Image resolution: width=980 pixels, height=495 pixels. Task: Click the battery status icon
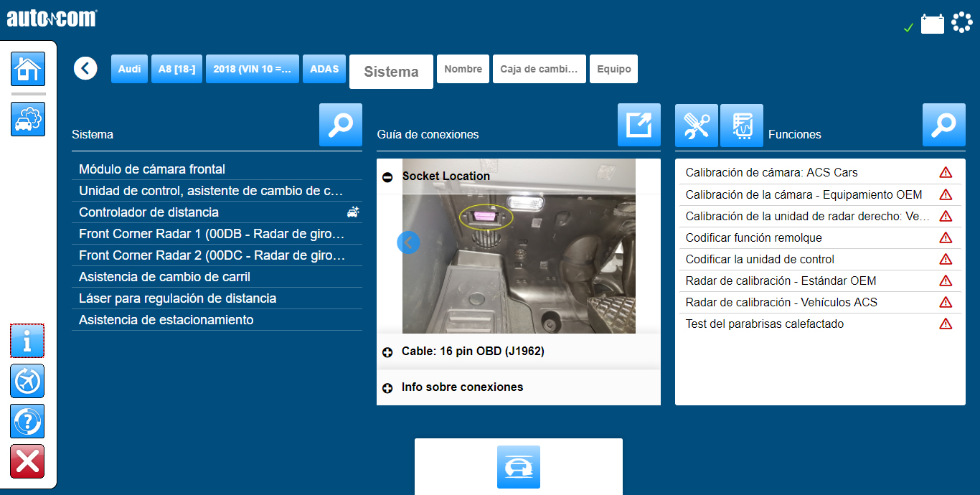click(x=933, y=24)
